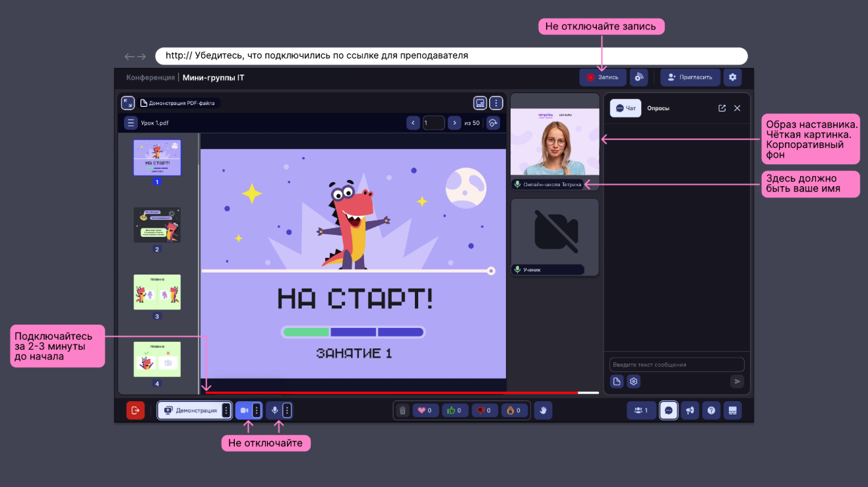Toggle the microphone mute button
Screen dimensions: 868x487
click(x=274, y=410)
